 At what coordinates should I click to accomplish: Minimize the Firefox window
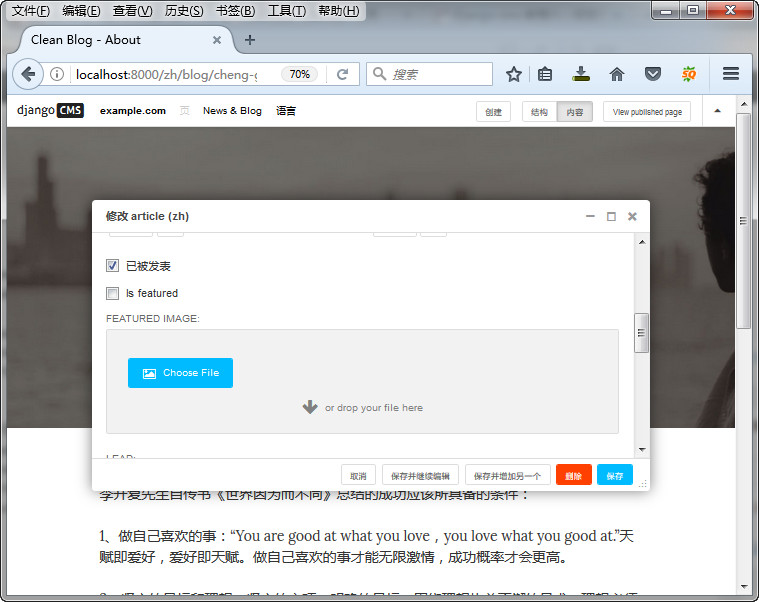tap(666, 10)
